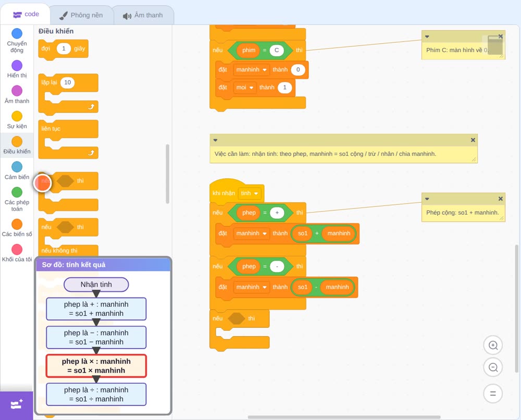Open manhinh dropdown in the so1 + manhinh block
521x420 pixels.
[x=251, y=233]
